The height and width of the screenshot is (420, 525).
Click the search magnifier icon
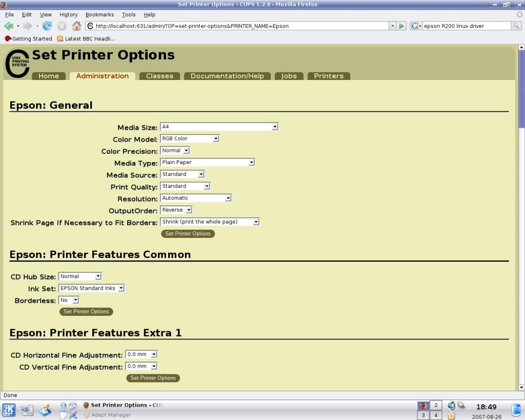coord(516,26)
